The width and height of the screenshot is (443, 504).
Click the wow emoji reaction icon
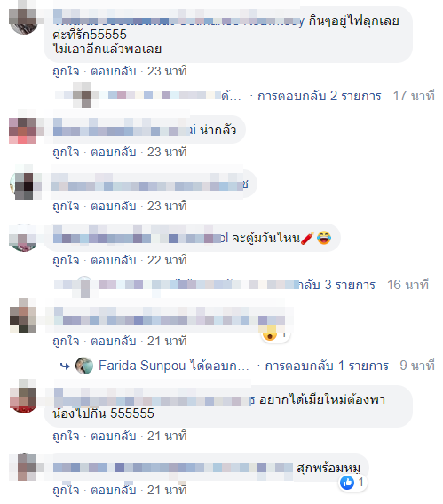tap(269, 335)
